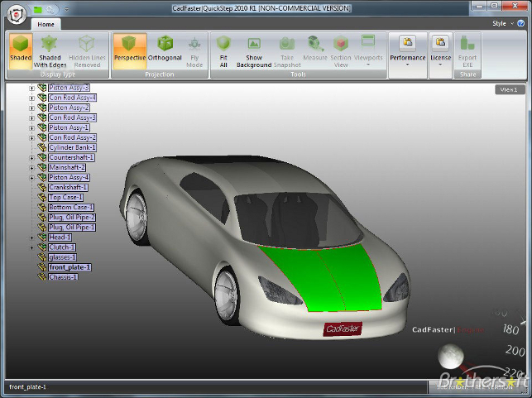Select Plug, Oil Pipe-2 item
The image size is (532, 398).
[72, 217]
